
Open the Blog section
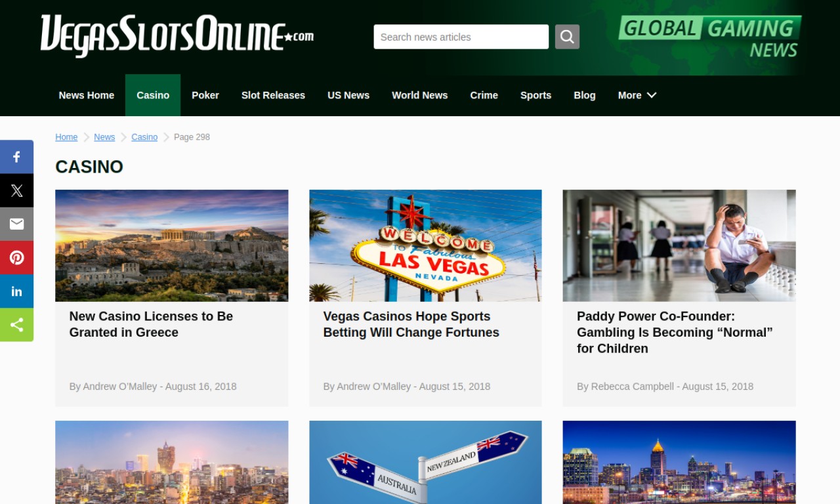(x=585, y=95)
